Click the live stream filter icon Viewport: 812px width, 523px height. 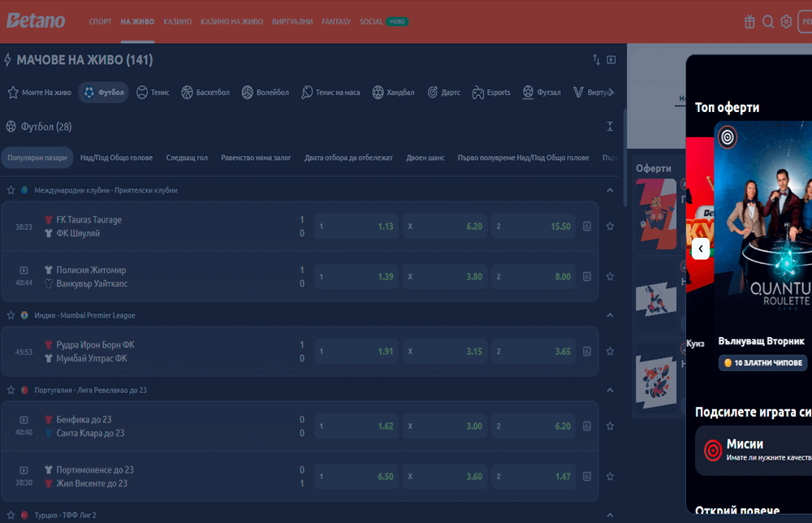pyautogui.click(x=611, y=60)
